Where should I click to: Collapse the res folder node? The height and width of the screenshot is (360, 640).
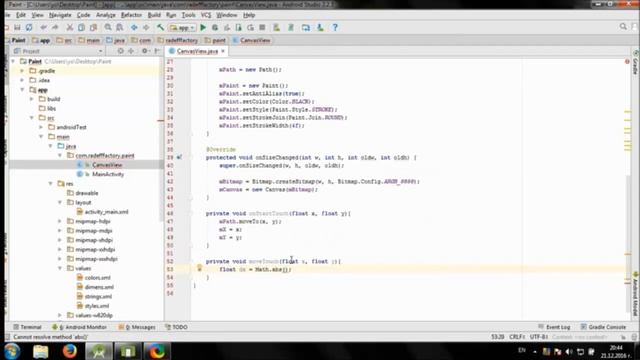coord(51,183)
